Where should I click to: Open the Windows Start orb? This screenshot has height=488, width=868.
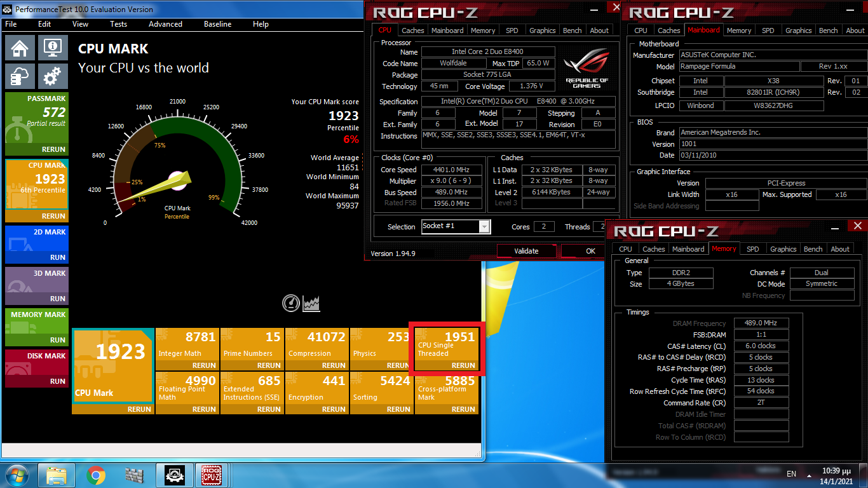coord(17,475)
